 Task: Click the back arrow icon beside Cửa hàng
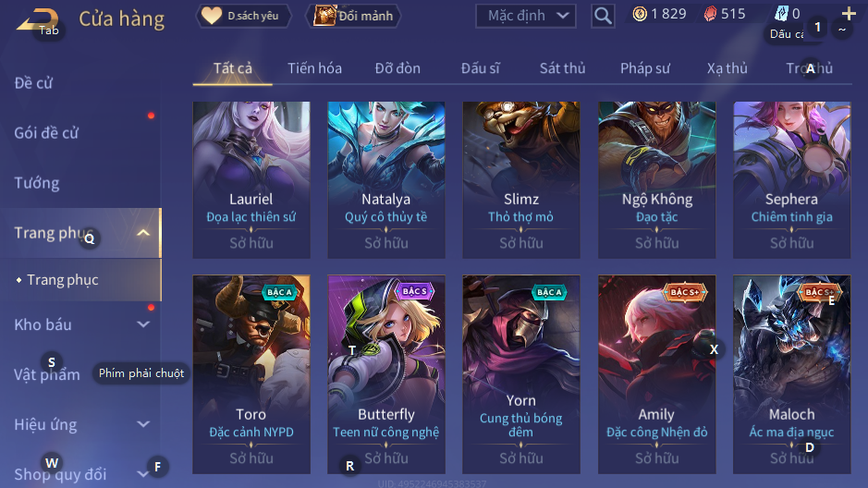point(38,20)
